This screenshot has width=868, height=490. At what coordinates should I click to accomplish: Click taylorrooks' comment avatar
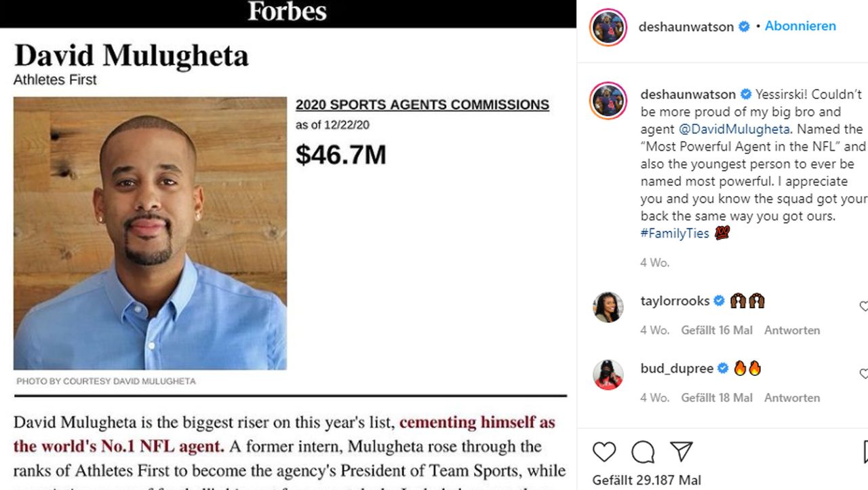click(x=608, y=307)
